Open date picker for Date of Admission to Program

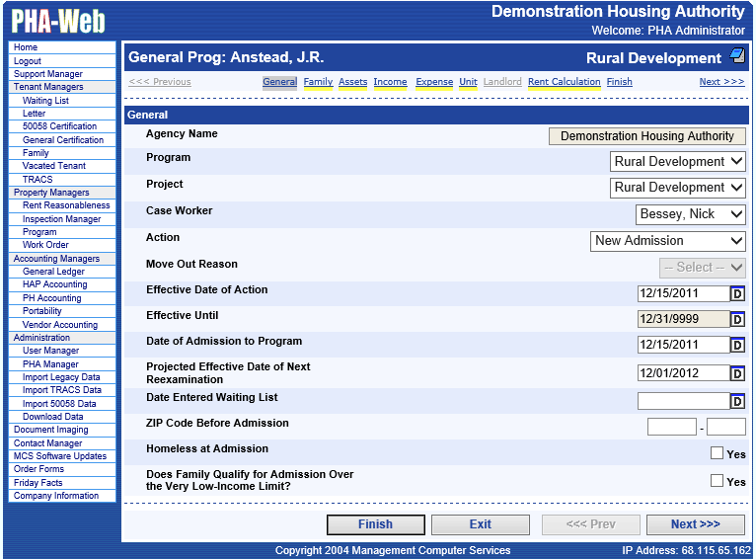(x=737, y=345)
